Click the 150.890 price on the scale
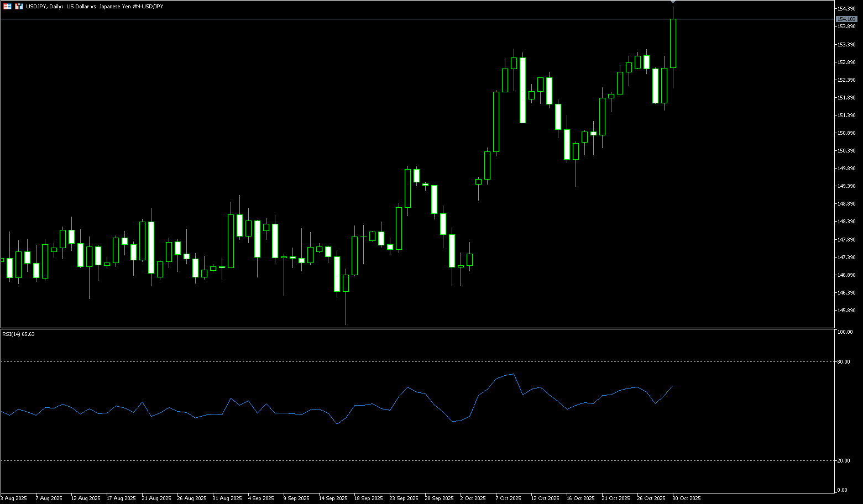The height and width of the screenshot is (504, 863). coord(846,133)
